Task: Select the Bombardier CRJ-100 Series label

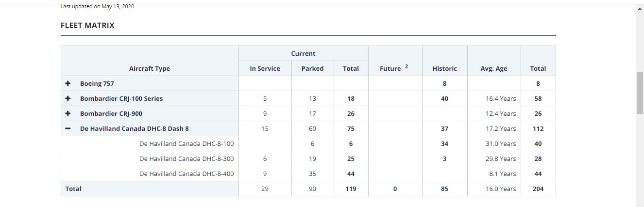Action: pyautogui.click(x=121, y=98)
